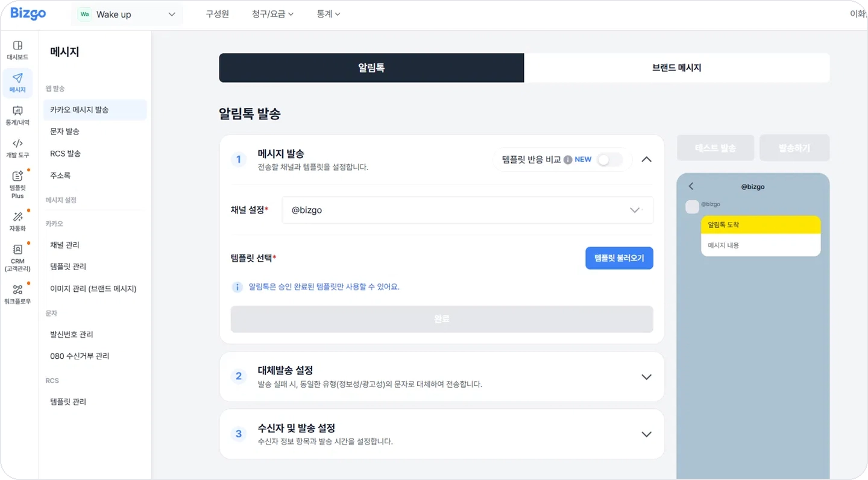Open the 대시보드 dashboard sidebar icon
This screenshot has height=480, width=868.
pyautogui.click(x=17, y=50)
